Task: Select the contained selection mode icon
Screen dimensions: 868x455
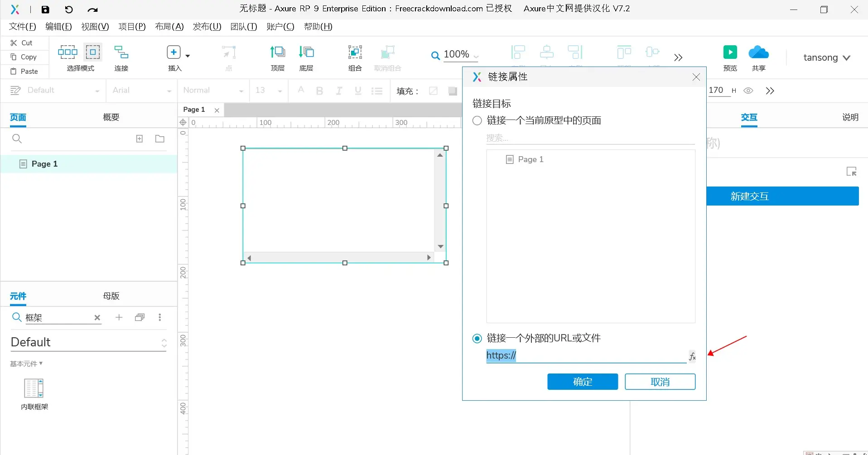Action: coord(93,52)
